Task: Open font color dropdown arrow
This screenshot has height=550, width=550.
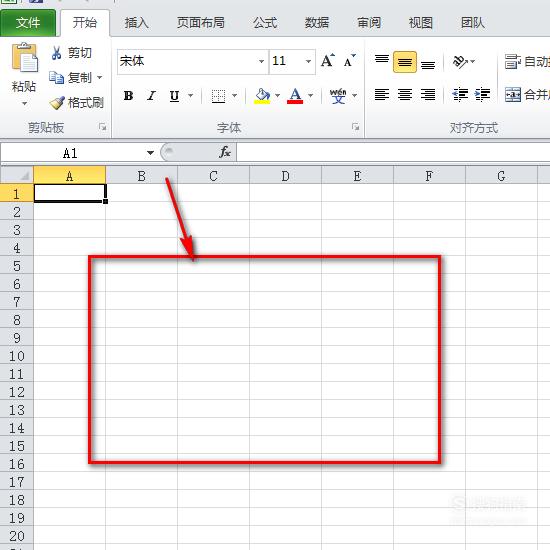Action: pos(310,95)
